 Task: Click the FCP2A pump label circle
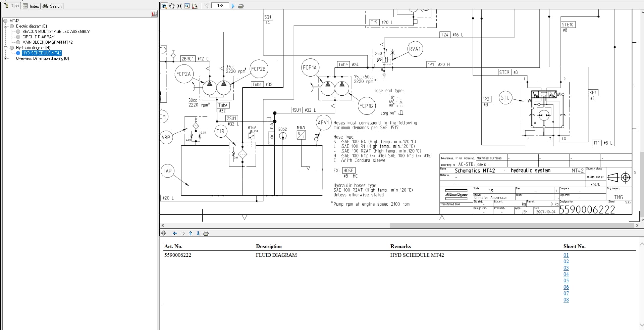(x=183, y=74)
